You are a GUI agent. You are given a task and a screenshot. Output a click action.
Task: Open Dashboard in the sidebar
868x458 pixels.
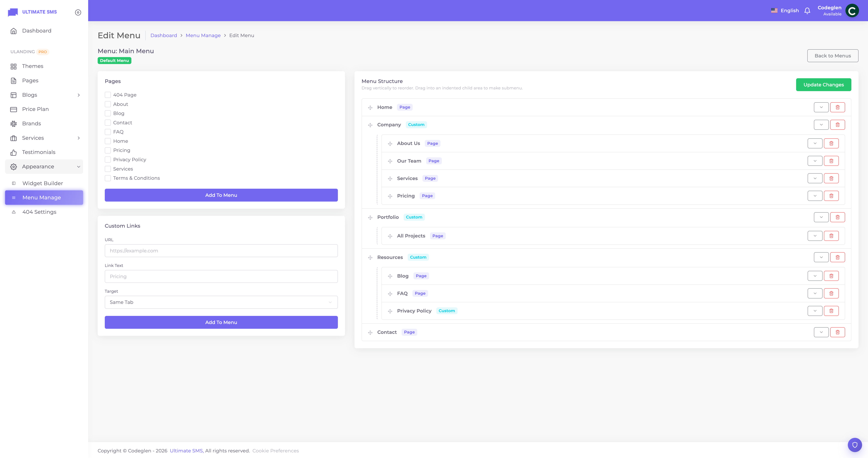coord(44,31)
